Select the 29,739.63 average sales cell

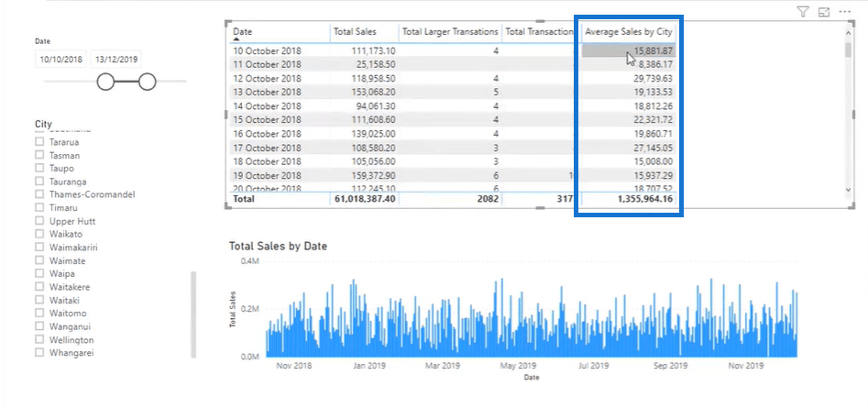point(654,79)
